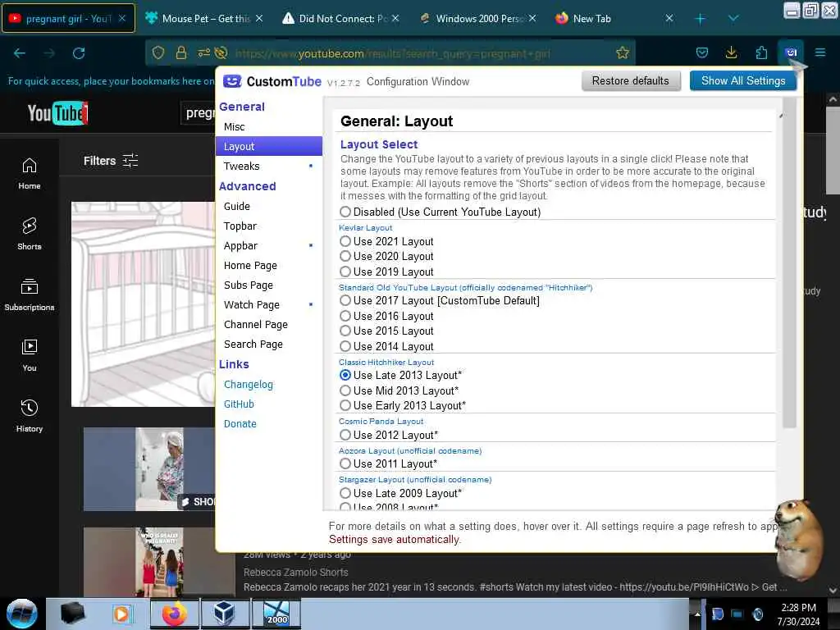Screen dimensions: 840x630
Task: Open History in YouTube sidebar
Action: pos(30,416)
